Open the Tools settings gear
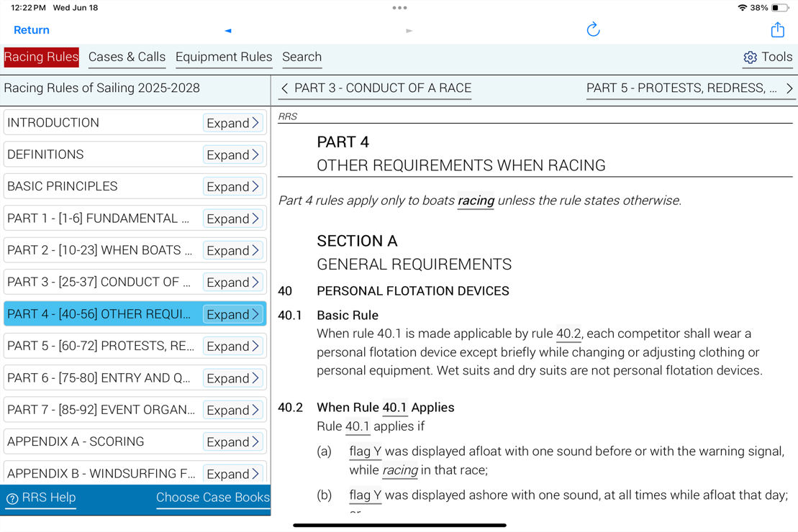 (751, 57)
